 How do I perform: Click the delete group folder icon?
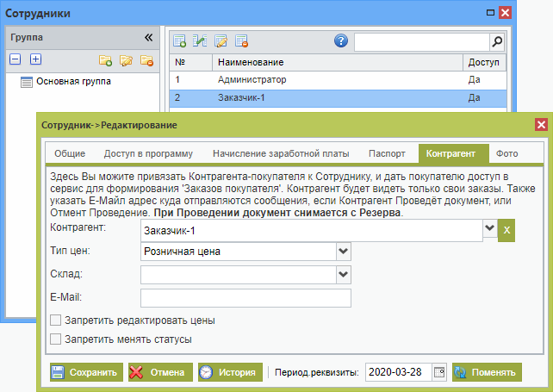click(x=147, y=60)
